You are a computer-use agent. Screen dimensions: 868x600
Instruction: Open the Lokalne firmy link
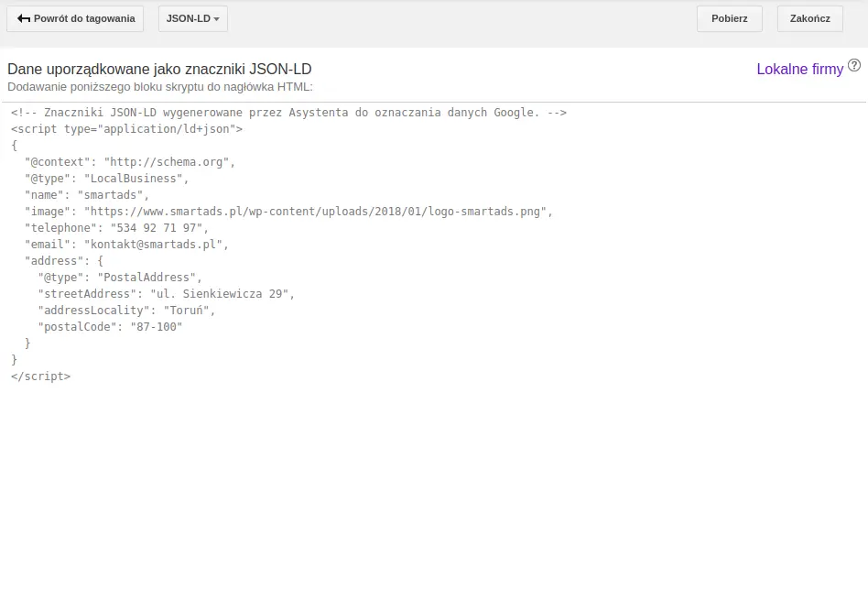point(799,69)
